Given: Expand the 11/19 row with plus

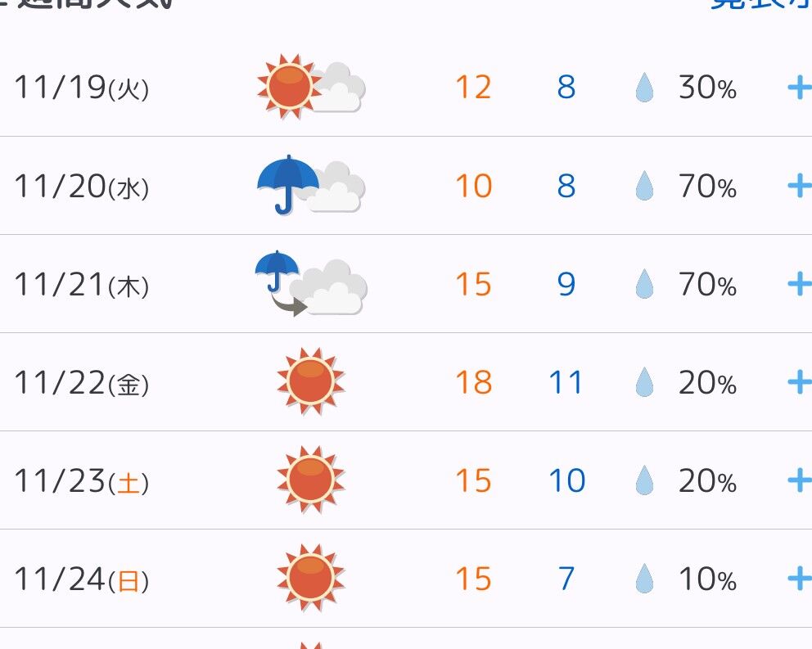Looking at the screenshot, I should point(798,88).
